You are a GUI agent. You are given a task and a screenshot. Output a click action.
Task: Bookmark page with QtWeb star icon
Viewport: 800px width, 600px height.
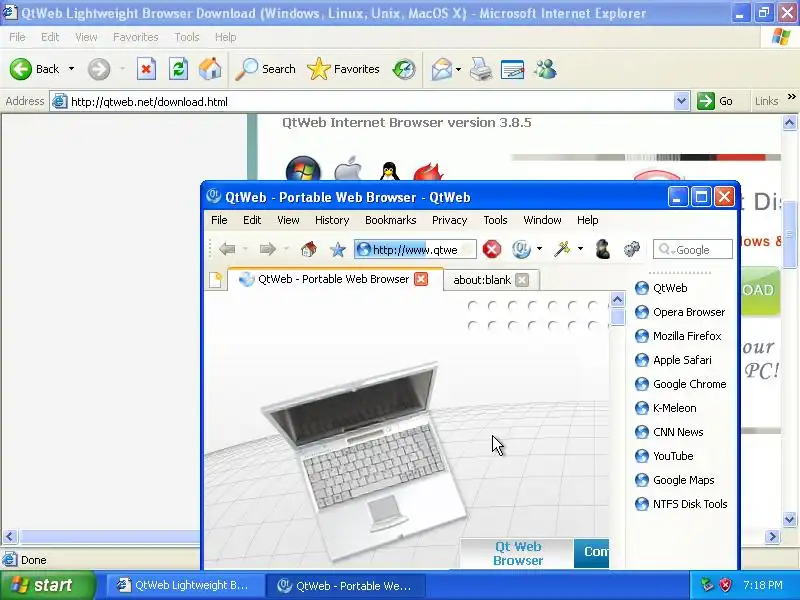tap(338, 249)
